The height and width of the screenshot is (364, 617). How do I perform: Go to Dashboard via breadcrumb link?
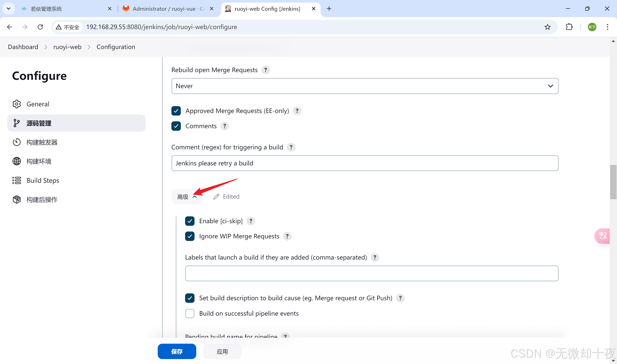click(23, 47)
